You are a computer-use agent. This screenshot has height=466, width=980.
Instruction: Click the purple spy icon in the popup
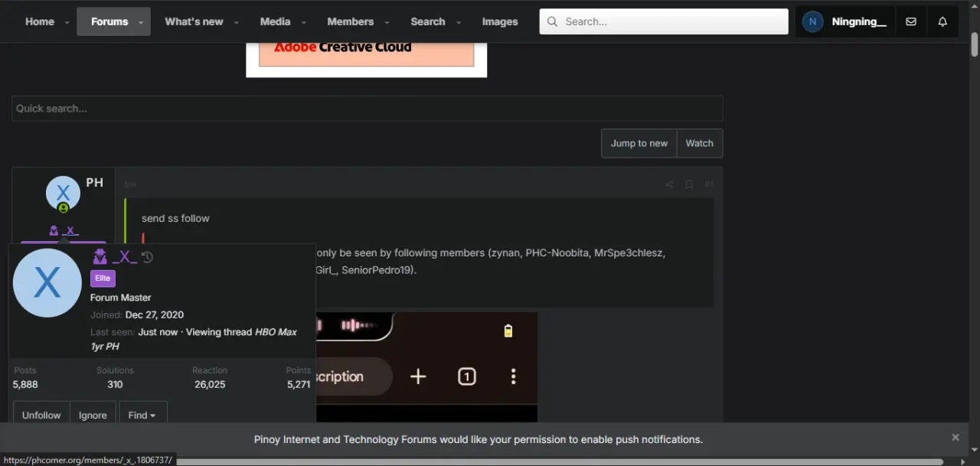[x=100, y=256]
